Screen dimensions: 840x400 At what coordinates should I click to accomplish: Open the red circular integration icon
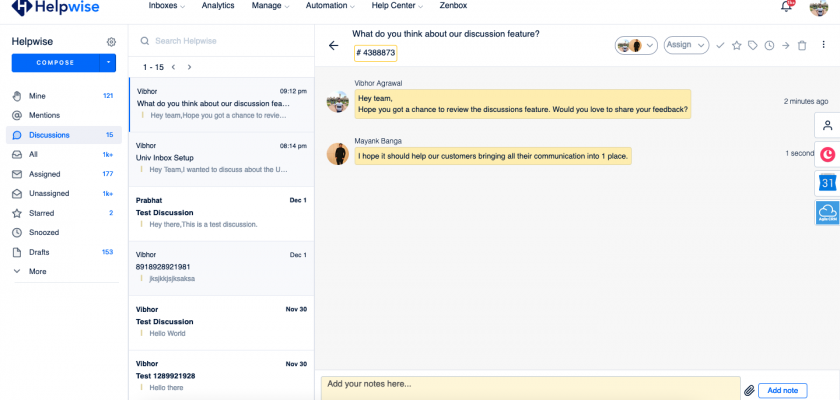[828, 155]
